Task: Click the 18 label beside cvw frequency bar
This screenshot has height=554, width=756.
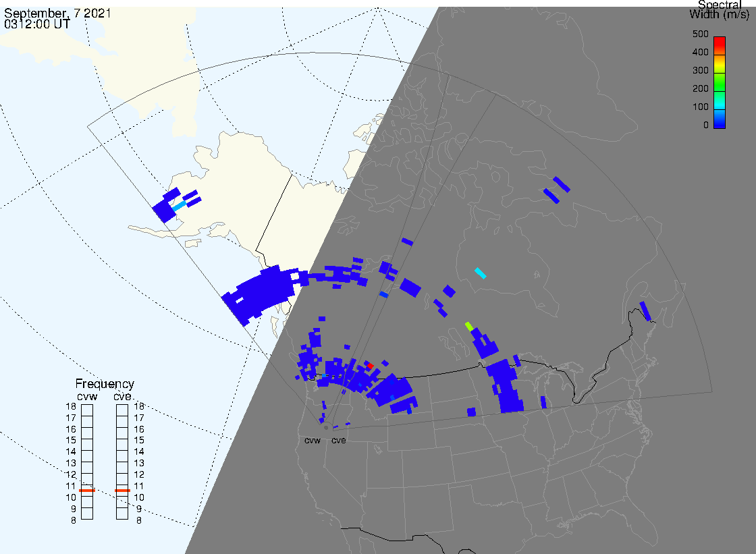Action: pos(71,406)
